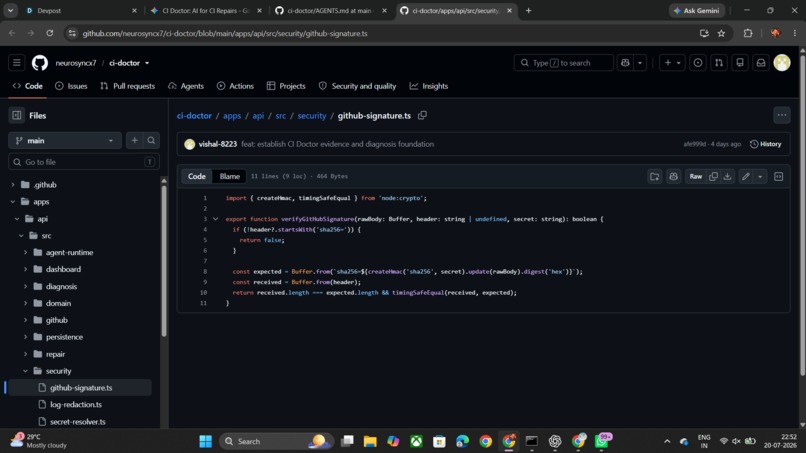Open the Pull requests tab

[127, 86]
